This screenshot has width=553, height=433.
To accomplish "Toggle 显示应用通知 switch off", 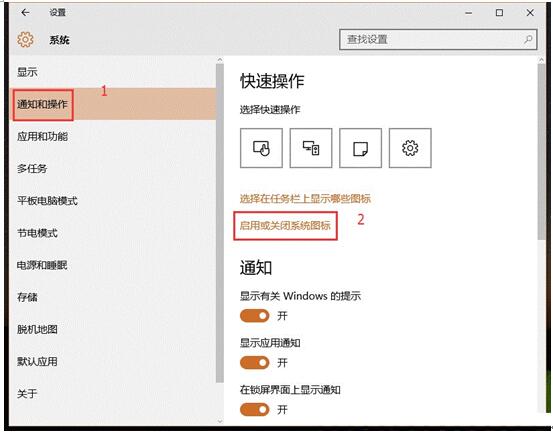I will (x=255, y=362).
